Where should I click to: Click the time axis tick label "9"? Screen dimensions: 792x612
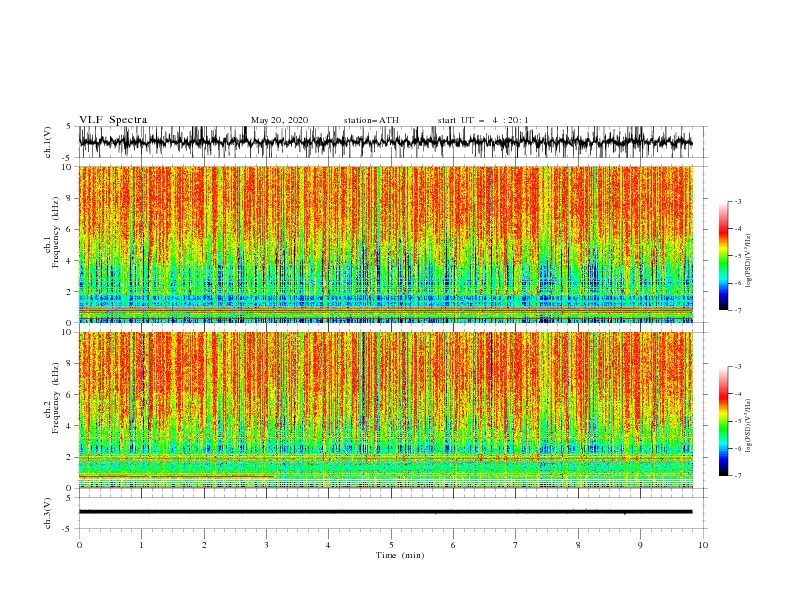tap(640, 545)
